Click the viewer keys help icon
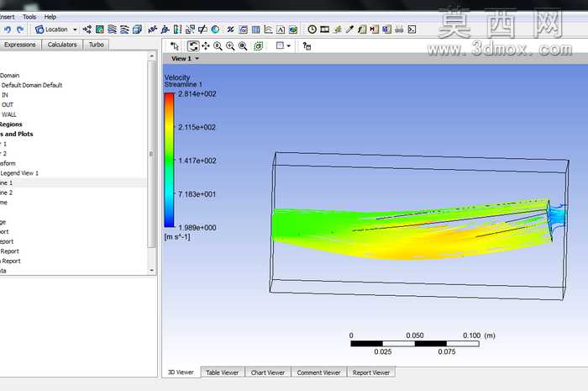Image resolution: width=588 pixels, height=391 pixels. [307, 46]
